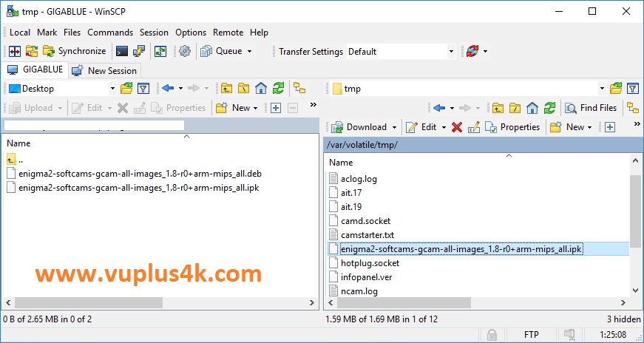Open Preferences gear icon
644x343 pixels.
(185, 51)
